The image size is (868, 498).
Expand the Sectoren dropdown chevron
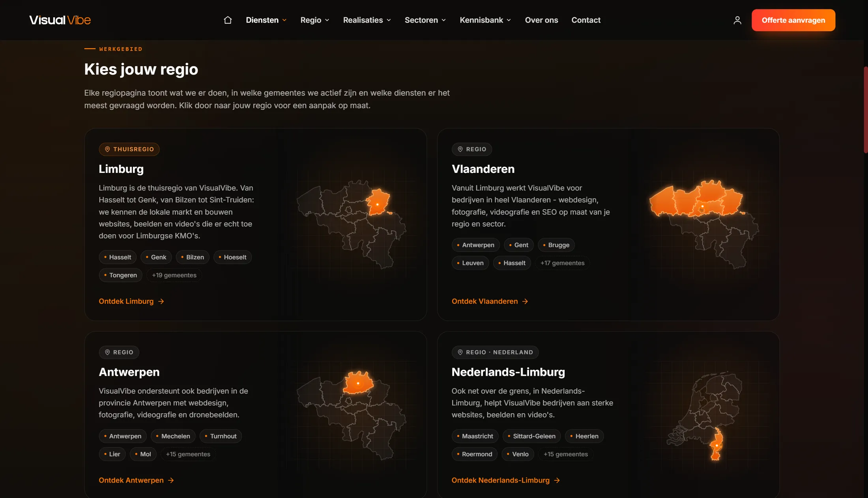click(x=443, y=20)
